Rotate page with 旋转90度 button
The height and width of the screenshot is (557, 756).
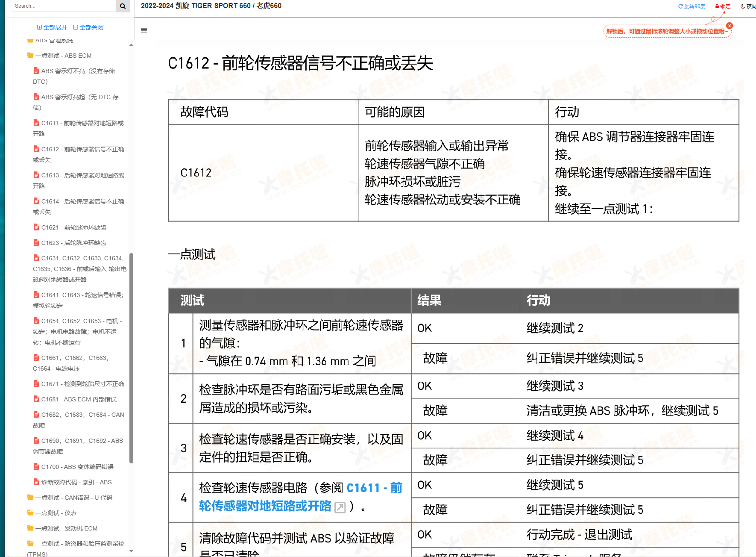click(692, 6)
